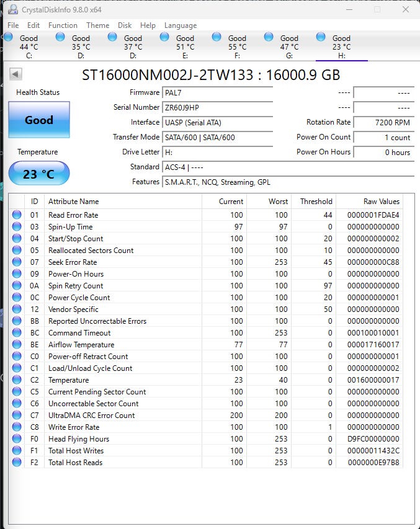Click status icon for Write Error Rate
This screenshot has width=420, height=529.
coord(17,427)
